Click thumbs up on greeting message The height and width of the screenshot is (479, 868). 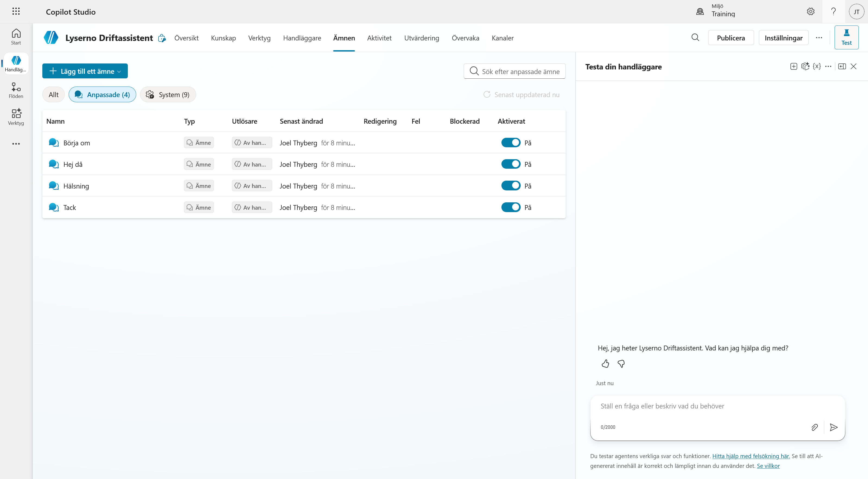pyautogui.click(x=605, y=364)
